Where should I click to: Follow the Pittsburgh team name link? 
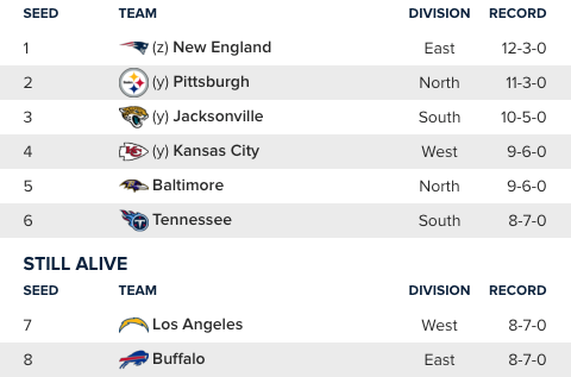click(x=211, y=82)
